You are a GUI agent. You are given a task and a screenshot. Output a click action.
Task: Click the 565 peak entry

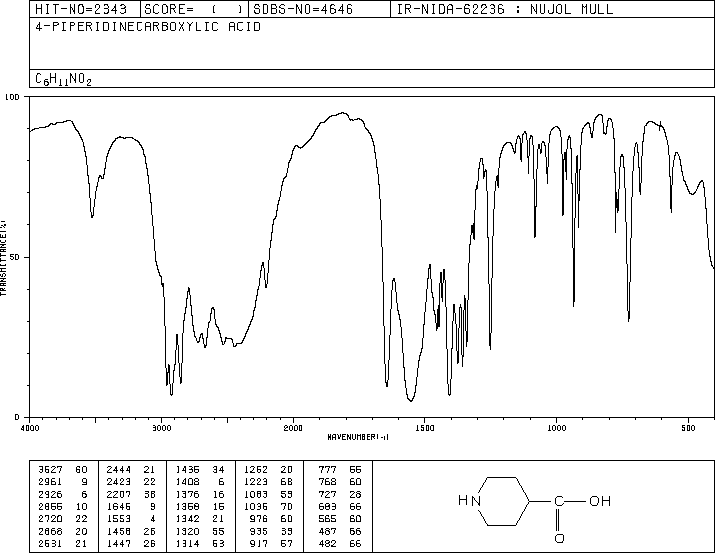[x=340, y=519]
